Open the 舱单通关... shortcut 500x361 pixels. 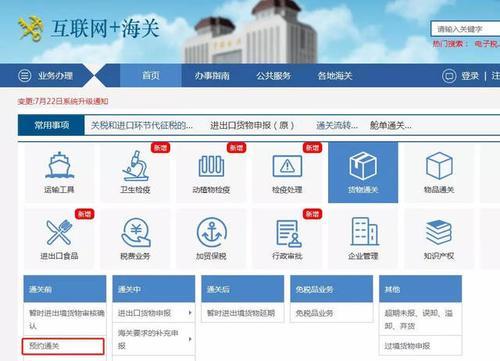coord(390,125)
